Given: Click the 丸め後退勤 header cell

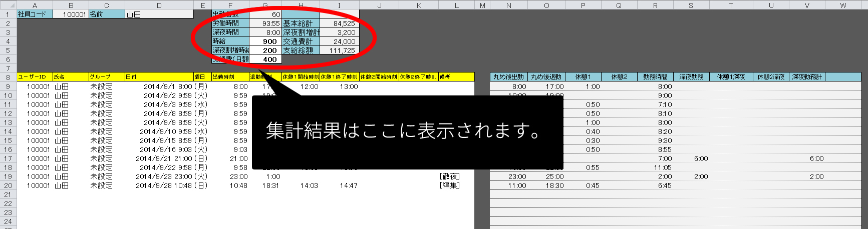Looking at the screenshot, I should (x=546, y=77).
